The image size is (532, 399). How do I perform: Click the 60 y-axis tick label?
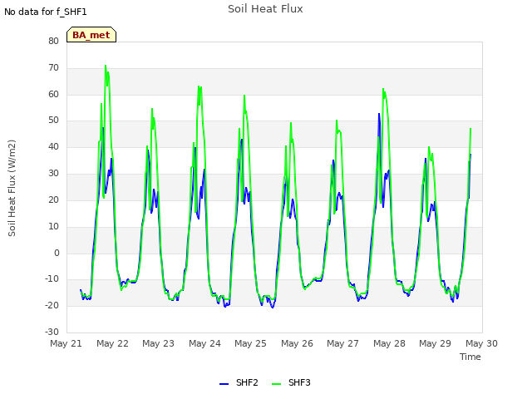point(53,94)
